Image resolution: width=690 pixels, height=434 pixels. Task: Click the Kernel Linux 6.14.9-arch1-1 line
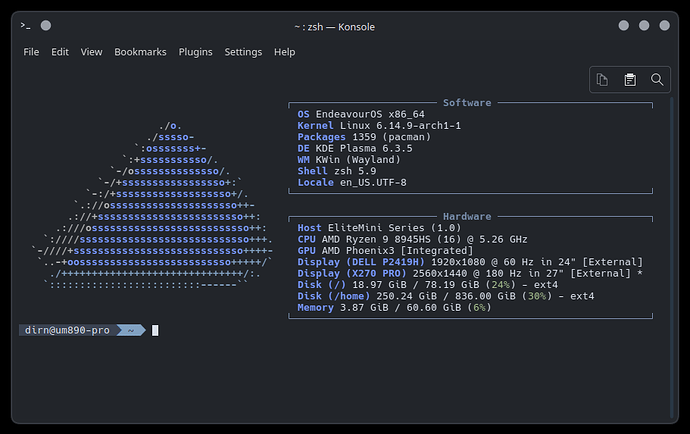379,126
